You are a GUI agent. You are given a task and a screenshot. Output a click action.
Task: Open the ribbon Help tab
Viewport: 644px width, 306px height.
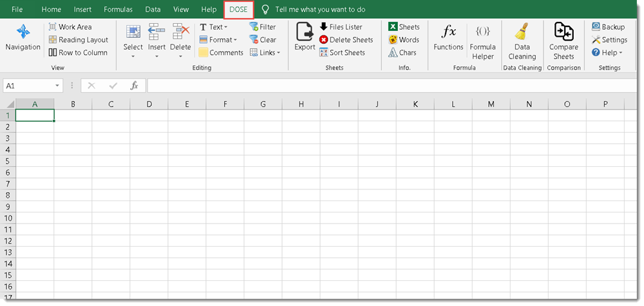pos(209,9)
